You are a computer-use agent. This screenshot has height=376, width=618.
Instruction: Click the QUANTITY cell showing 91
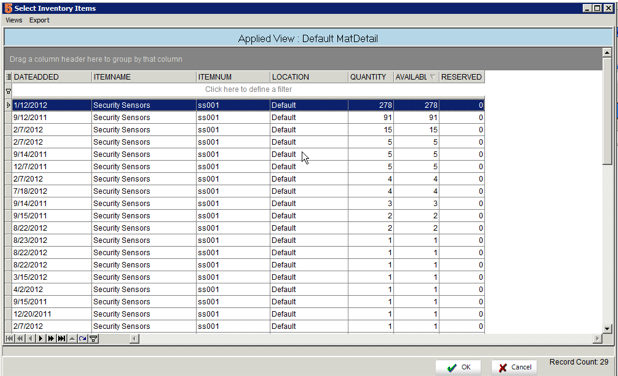371,117
